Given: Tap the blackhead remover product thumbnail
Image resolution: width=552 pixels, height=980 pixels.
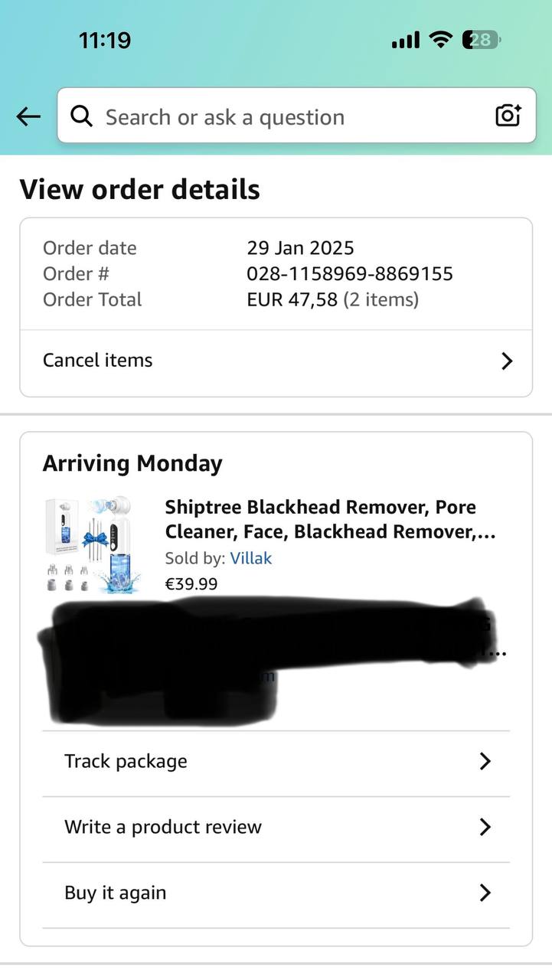Looking at the screenshot, I should pos(88,544).
